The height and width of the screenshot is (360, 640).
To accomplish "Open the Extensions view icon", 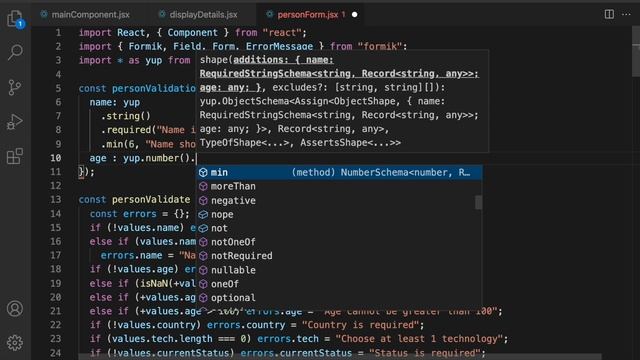I will tap(15, 156).
